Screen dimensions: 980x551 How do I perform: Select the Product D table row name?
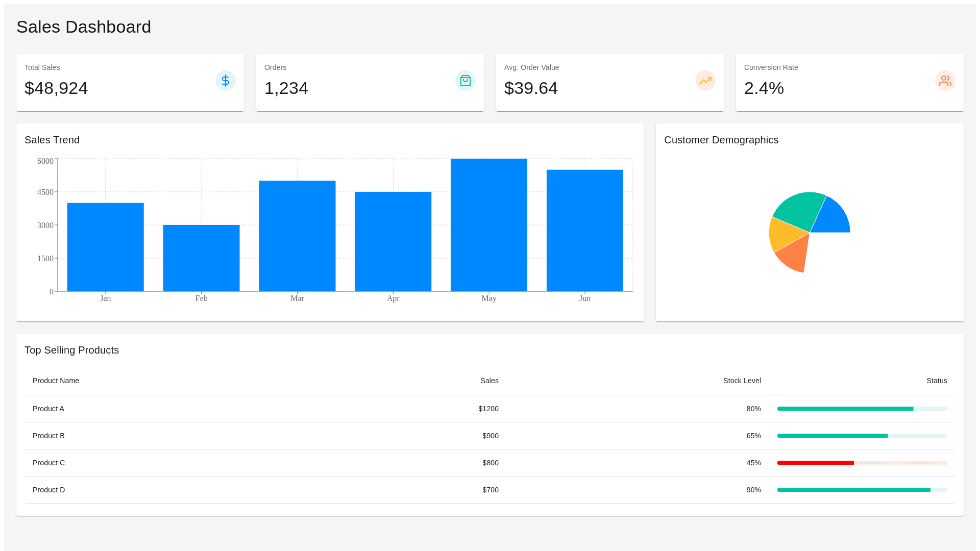(x=49, y=490)
